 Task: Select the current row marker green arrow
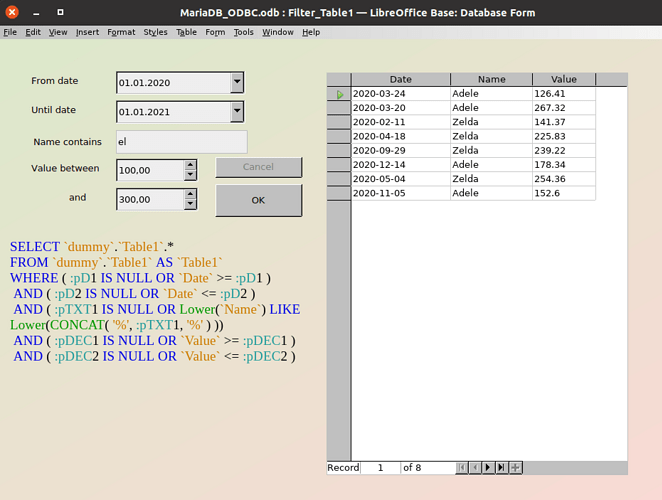coord(340,94)
